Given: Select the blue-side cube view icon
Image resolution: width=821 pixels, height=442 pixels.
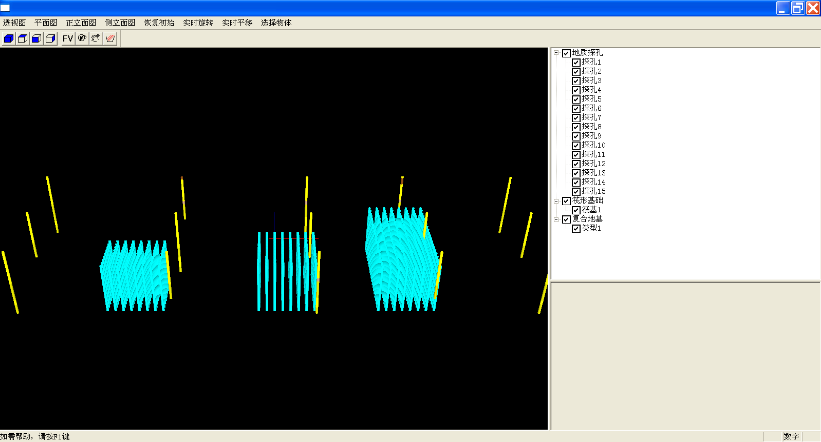Looking at the screenshot, I should point(50,39).
